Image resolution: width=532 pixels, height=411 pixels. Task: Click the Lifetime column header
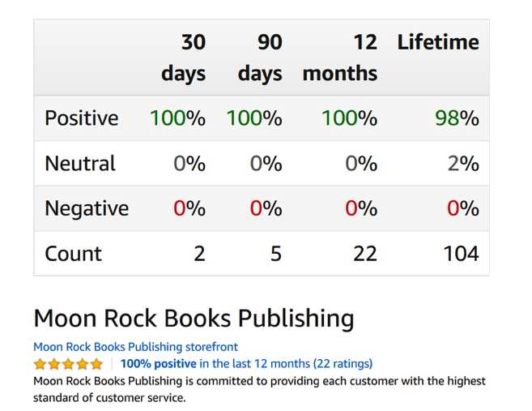pyautogui.click(x=437, y=42)
